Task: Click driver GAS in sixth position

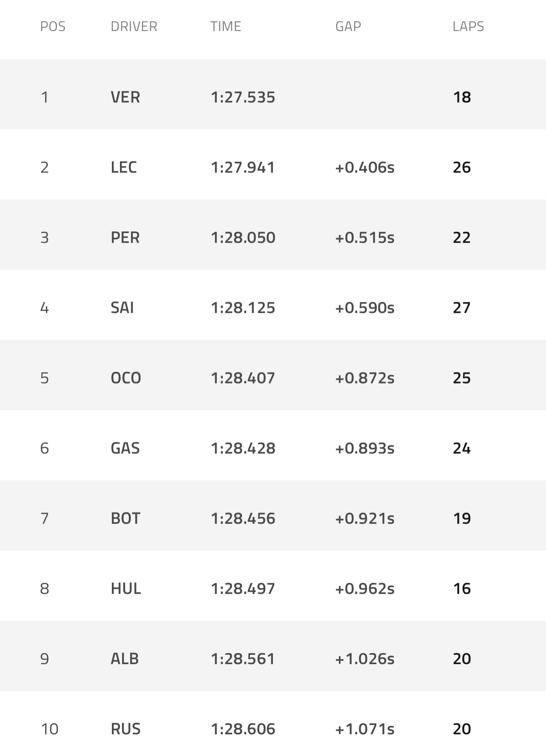Action: (125, 448)
